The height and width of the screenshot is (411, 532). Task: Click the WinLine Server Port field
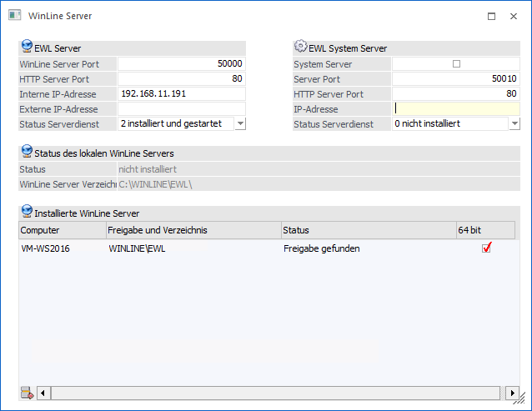pyautogui.click(x=181, y=63)
